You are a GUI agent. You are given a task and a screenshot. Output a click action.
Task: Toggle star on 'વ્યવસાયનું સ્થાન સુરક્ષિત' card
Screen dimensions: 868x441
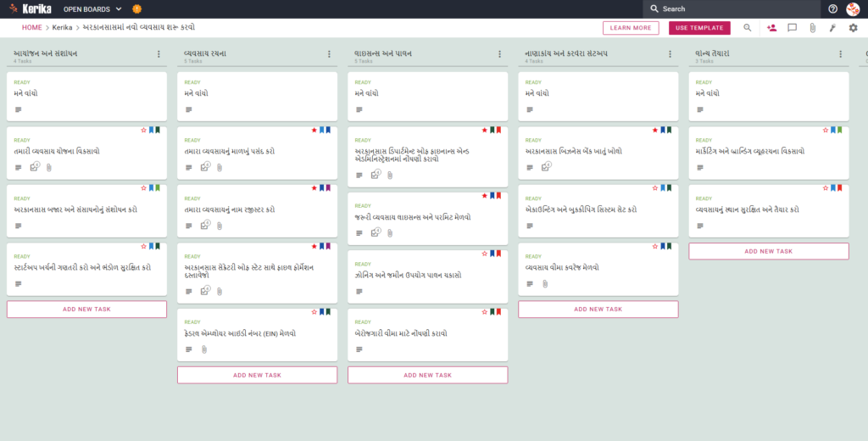(x=826, y=188)
